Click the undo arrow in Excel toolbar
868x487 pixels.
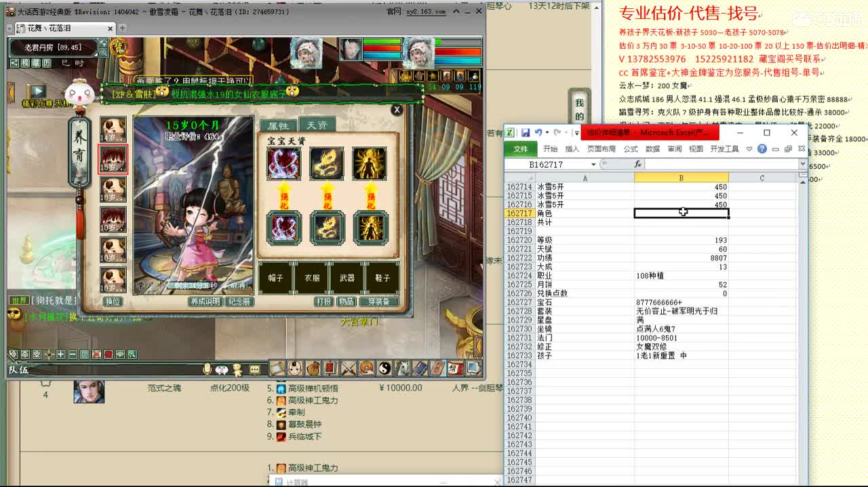click(538, 133)
